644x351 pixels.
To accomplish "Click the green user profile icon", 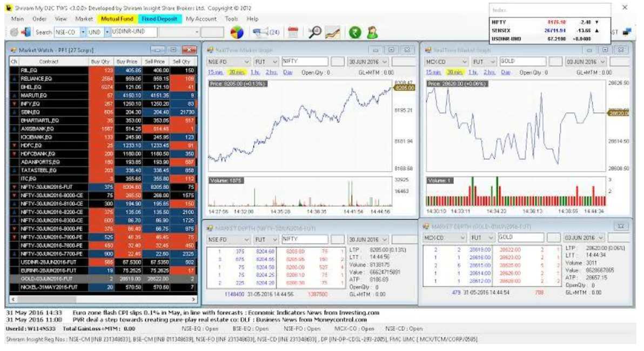I will point(372,32).
